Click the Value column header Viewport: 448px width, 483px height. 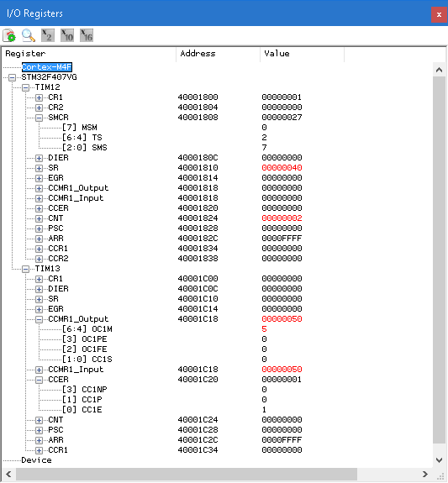pyautogui.click(x=302, y=54)
